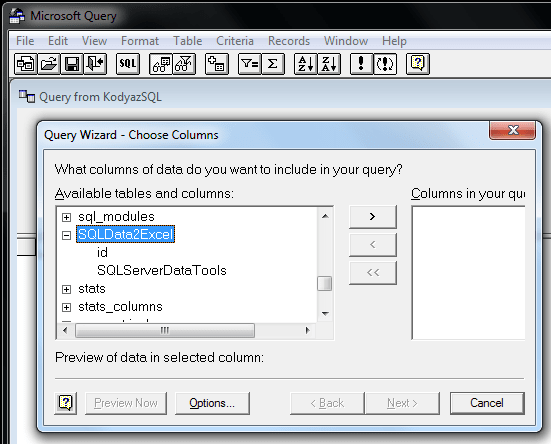
Task: Cancel the Query Wizard
Action: coord(487,403)
